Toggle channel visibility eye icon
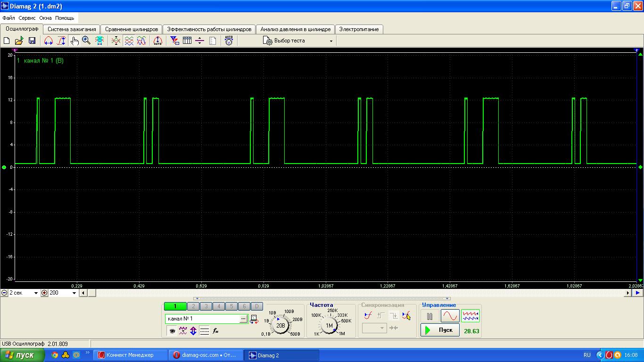This screenshot has width=644, height=362. (x=172, y=331)
